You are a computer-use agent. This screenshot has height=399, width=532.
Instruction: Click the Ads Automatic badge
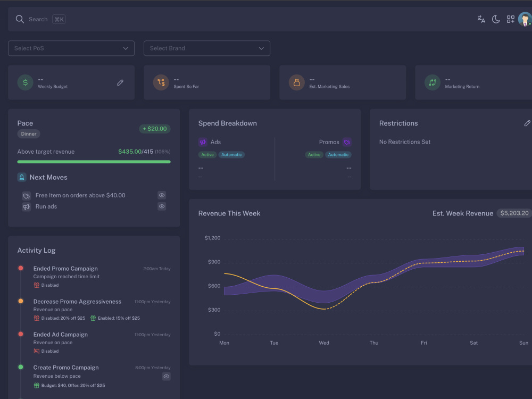[x=231, y=155]
